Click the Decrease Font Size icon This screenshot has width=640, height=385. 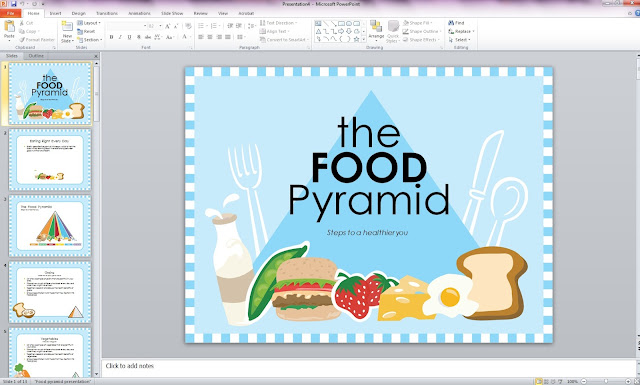(x=176, y=26)
